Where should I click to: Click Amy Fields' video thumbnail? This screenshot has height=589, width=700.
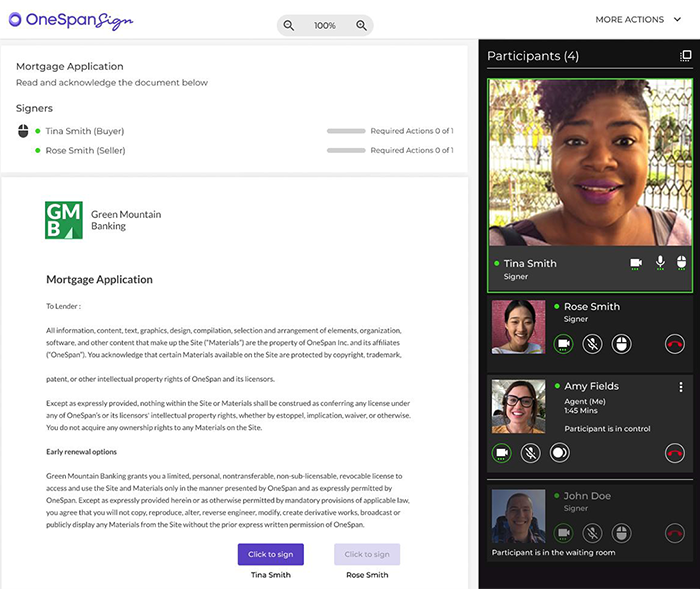click(x=518, y=406)
